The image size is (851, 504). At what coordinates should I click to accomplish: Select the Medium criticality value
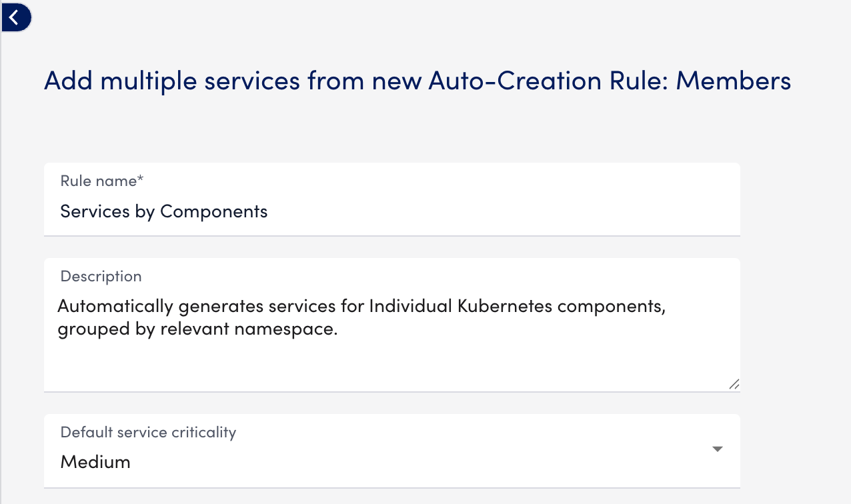click(x=95, y=462)
